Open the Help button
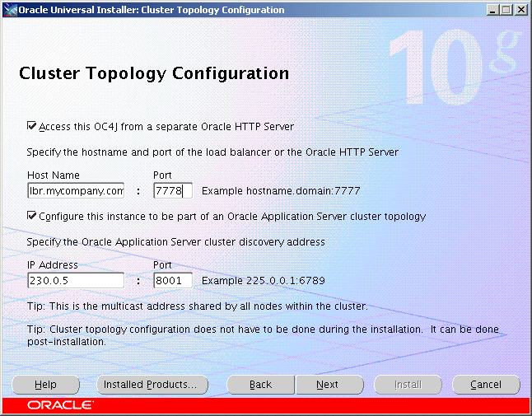532x416 pixels. coord(45,385)
